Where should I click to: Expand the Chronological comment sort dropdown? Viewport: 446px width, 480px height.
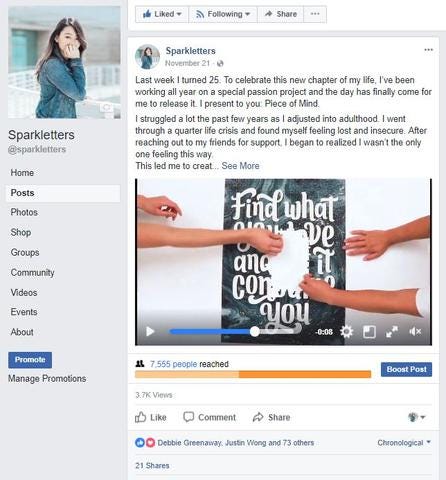point(404,443)
